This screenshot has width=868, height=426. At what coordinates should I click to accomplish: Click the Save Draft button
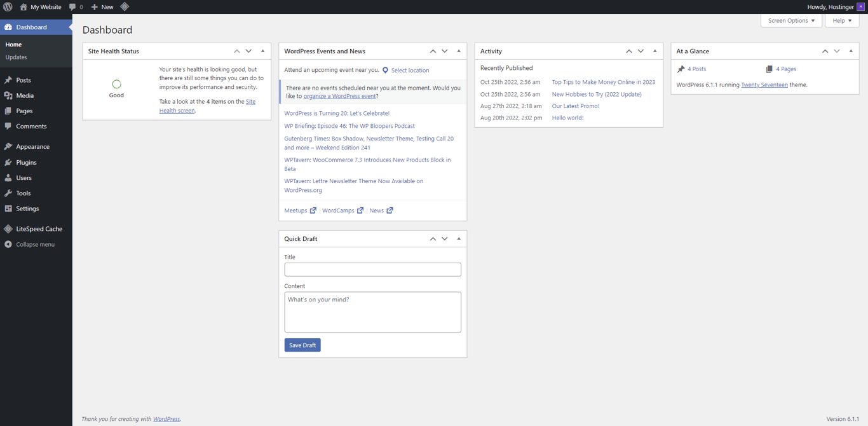pyautogui.click(x=302, y=345)
